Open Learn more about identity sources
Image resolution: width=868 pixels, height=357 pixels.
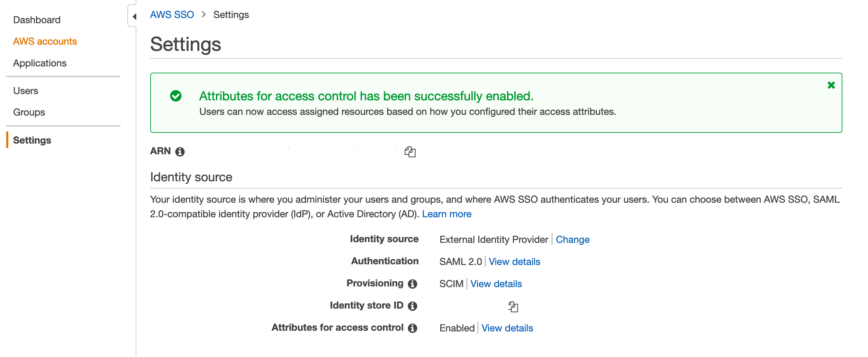click(447, 214)
